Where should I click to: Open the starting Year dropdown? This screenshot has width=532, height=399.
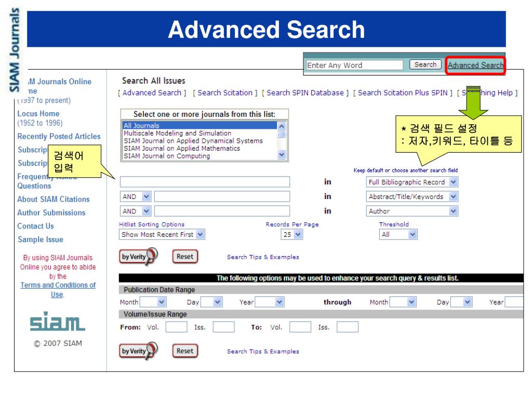tap(270, 302)
